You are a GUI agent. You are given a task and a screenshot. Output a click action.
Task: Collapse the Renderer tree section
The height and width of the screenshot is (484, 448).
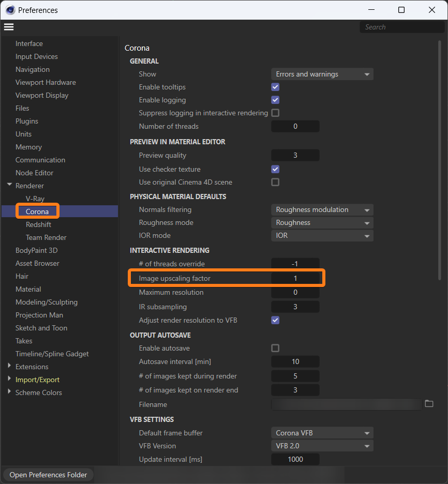pos(10,185)
